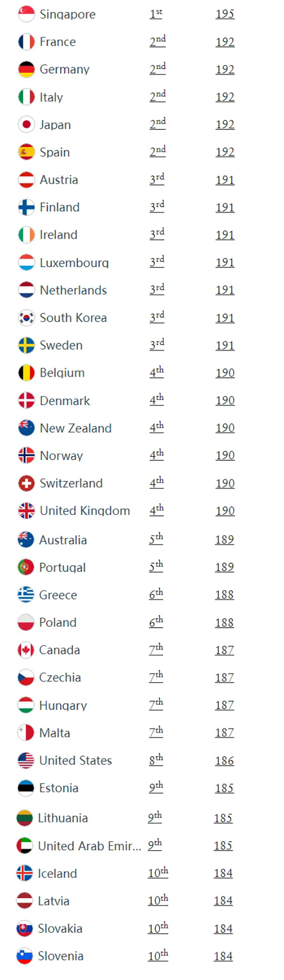Open Australia's 189 score link
Screen dimensions: 284x980
224,540
